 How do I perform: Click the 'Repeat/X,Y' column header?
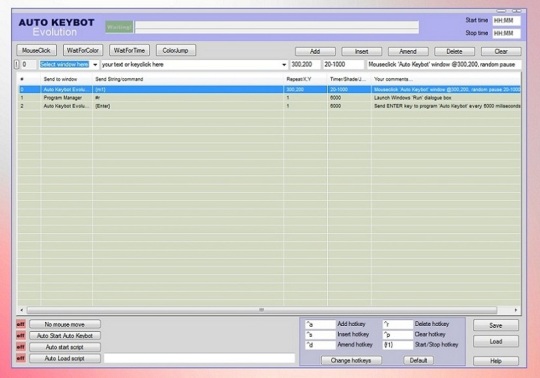305,79
